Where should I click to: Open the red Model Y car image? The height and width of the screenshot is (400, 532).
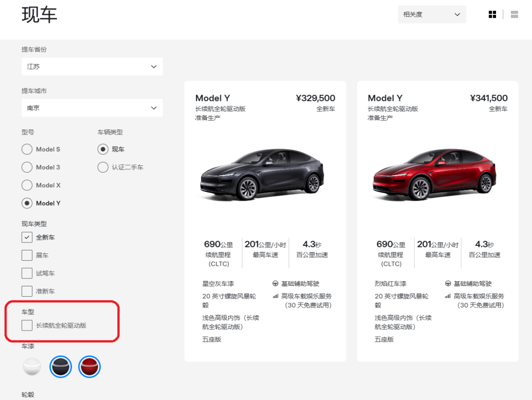434,174
